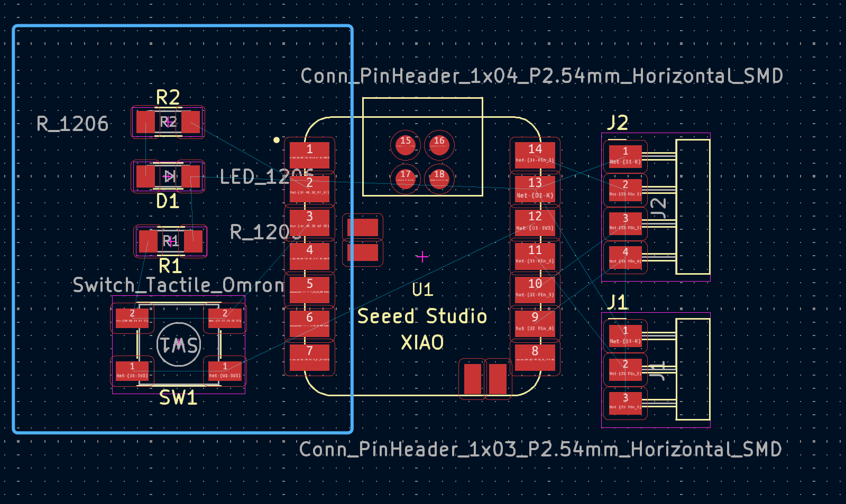Click 'Conn_PinHeader_1x03_P2.54mm_Horizontal_SMD' text

click(540, 449)
